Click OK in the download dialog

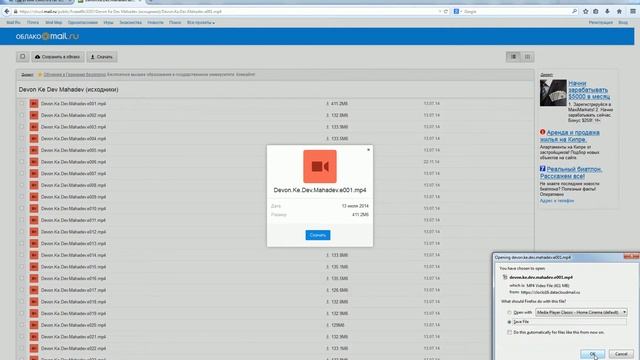[593, 354]
